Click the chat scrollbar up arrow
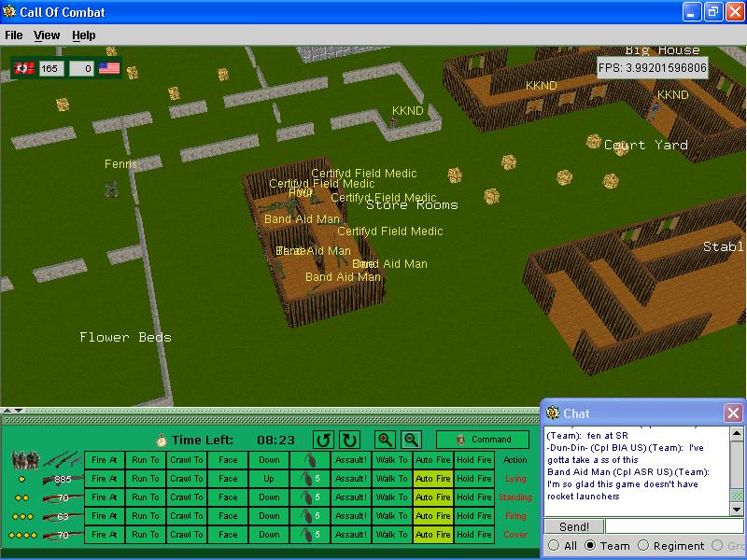 737,433
